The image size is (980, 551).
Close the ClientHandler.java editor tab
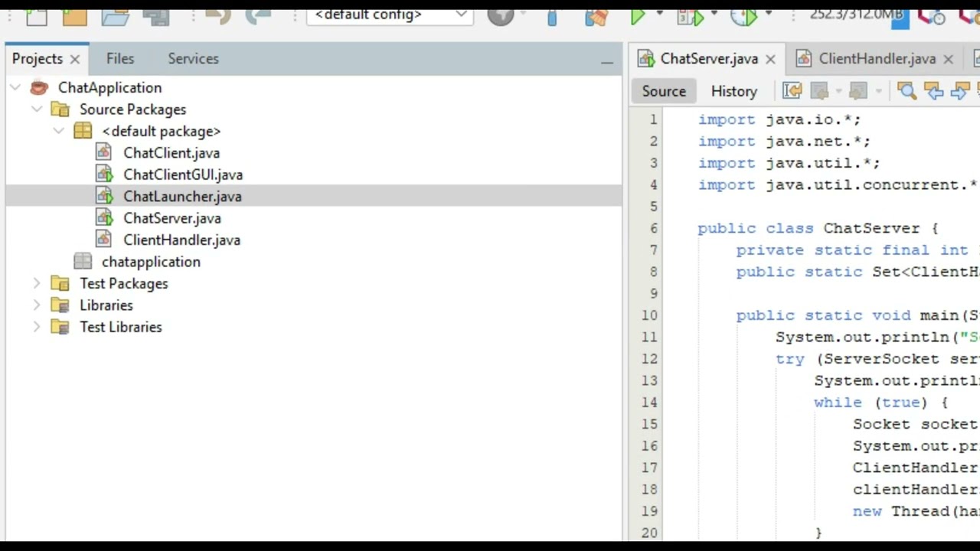(948, 59)
